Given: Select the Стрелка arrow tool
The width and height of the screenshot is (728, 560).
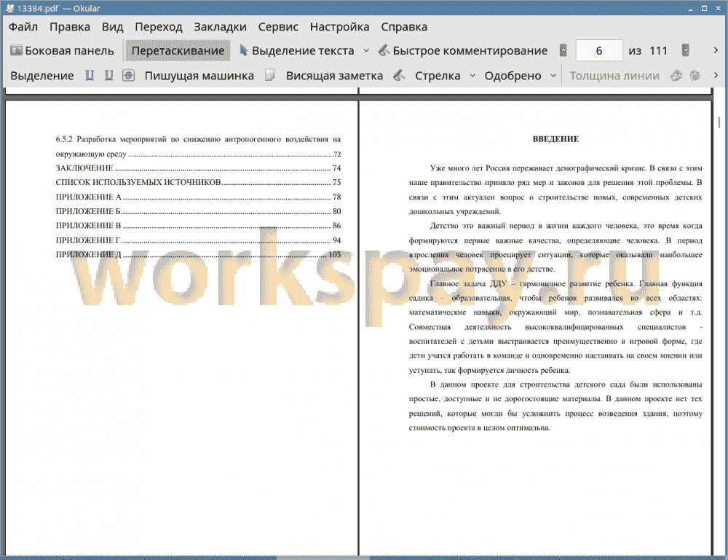Looking at the screenshot, I should tap(438, 76).
